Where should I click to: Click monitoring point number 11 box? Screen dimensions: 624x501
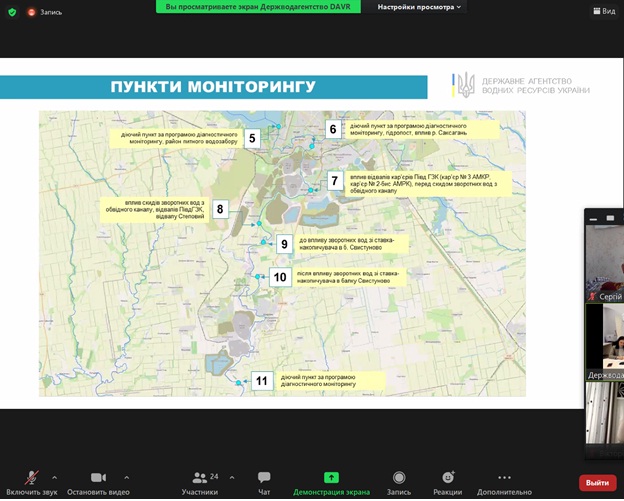(x=262, y=381)
